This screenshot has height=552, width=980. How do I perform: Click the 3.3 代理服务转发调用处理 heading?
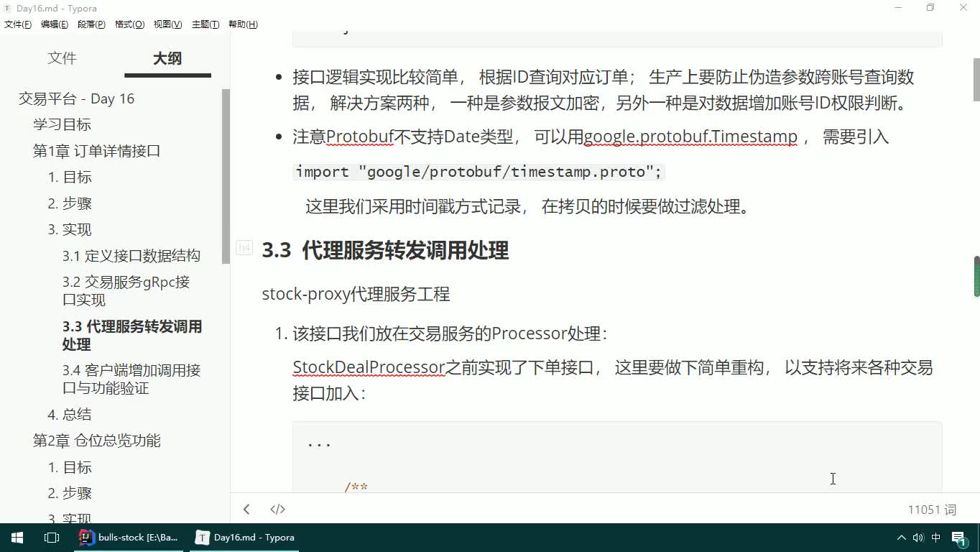coord(385,250)
